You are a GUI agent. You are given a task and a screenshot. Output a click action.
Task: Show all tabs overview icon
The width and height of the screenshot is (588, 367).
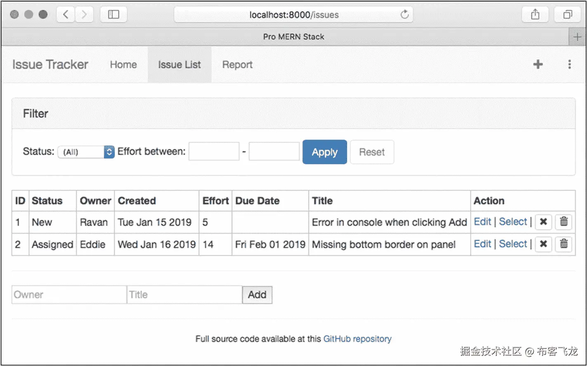568,14
